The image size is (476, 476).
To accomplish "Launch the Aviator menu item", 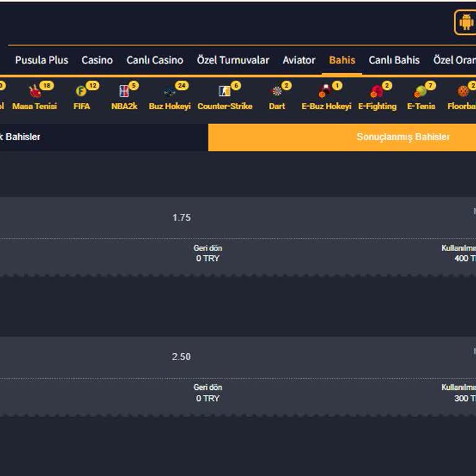I will (299, 60).
